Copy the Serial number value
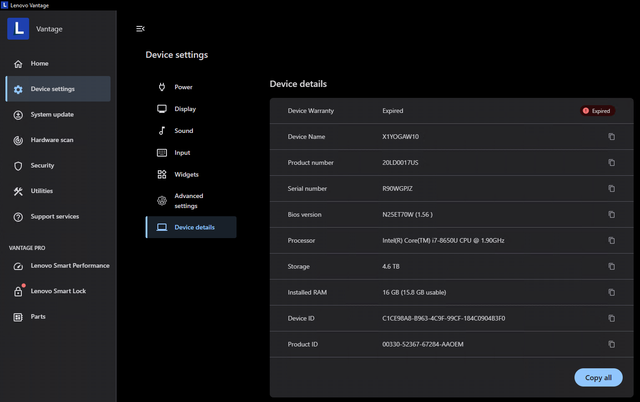 [x=611, y=189]
